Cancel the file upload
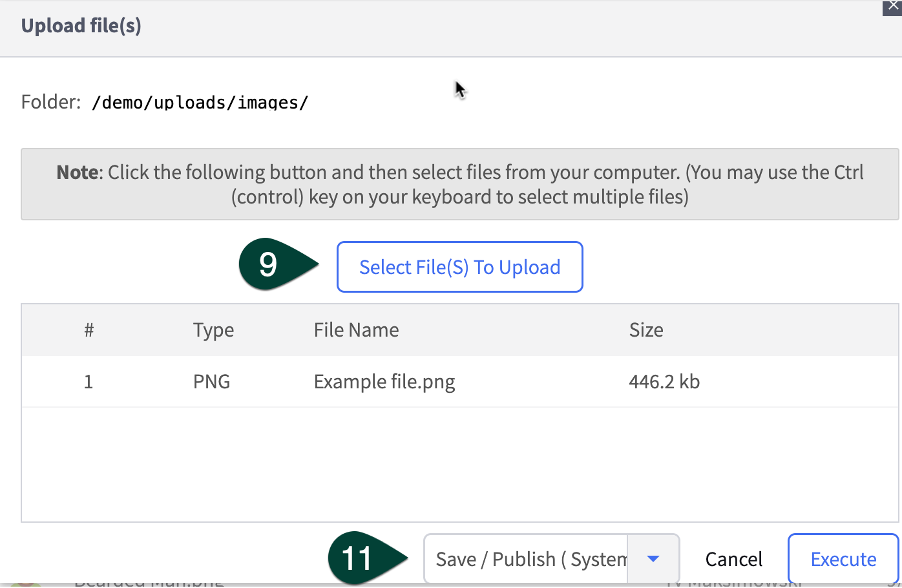902x588 pixels. tap(733, 559)
